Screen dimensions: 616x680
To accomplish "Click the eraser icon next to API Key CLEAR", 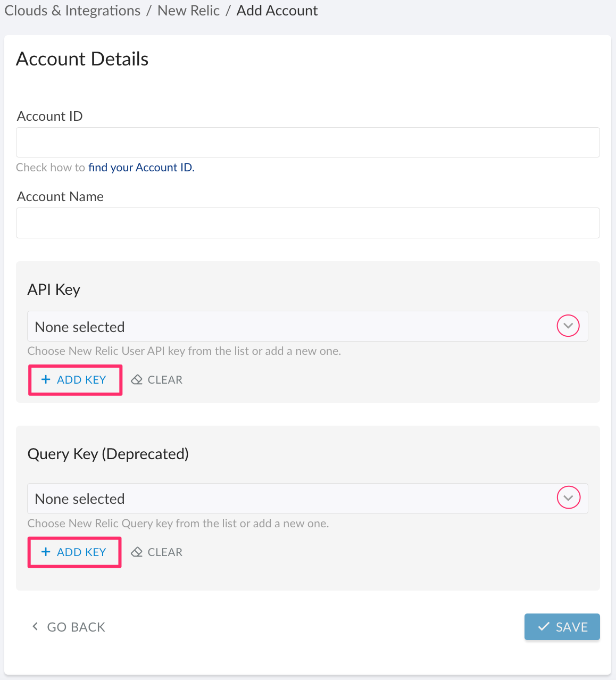I will (137, 379).
